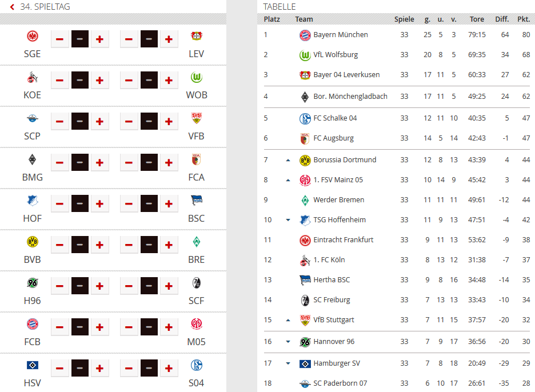Click the Eintracht Frankfurt SGE match logo
This screenshot has width=535, height=392.
tap(33, 36)
